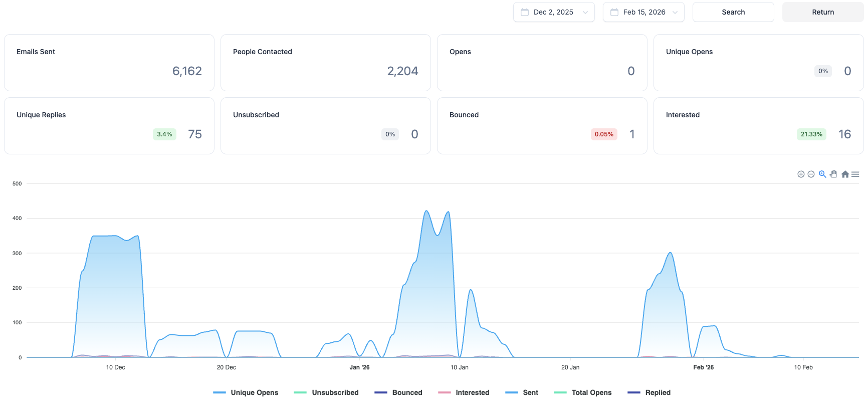Expand the Feb 15, 2026 date dropdown arrow
The image size is (868, 405).
coord(675,13)
